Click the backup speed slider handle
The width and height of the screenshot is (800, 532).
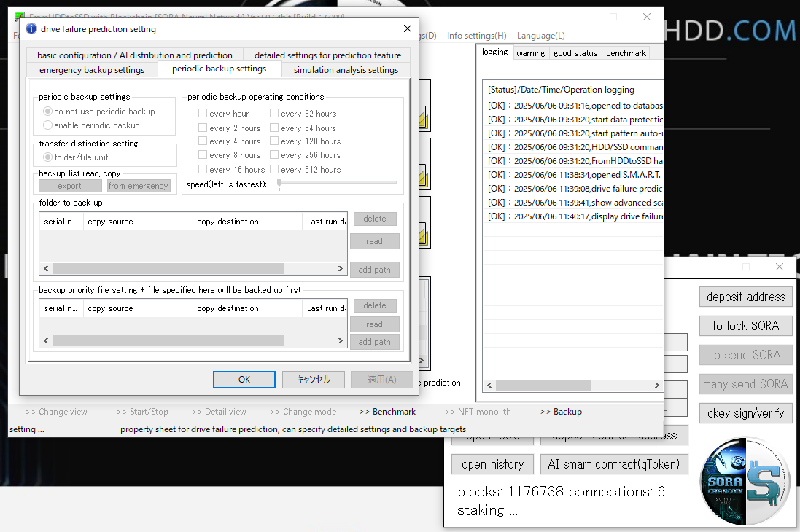[279, 184]
